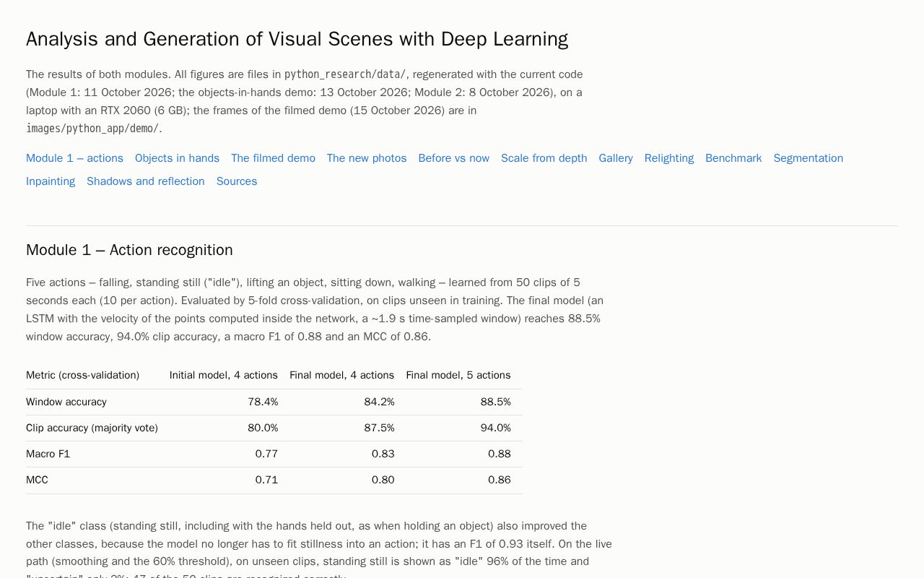The height and width of the screenshot is (578, 924).
Task: Open the 'Module 1 – actions' link
Action: coord(74,158)
